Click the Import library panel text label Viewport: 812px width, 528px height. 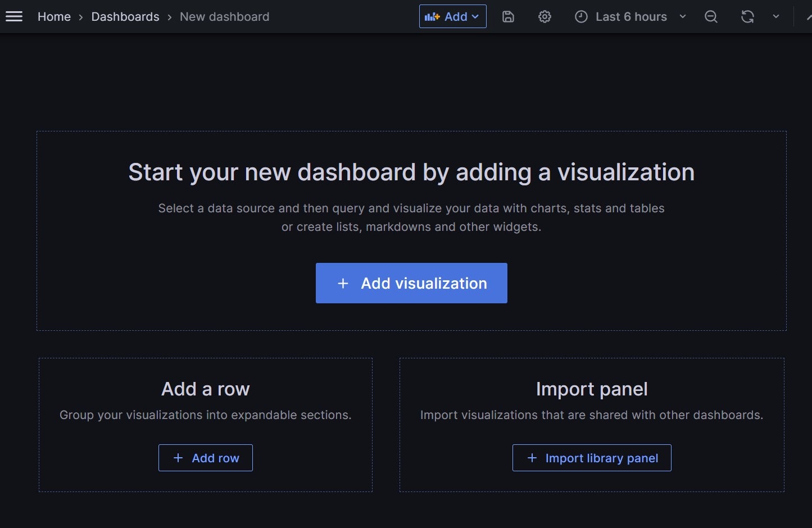pos(602,458)
